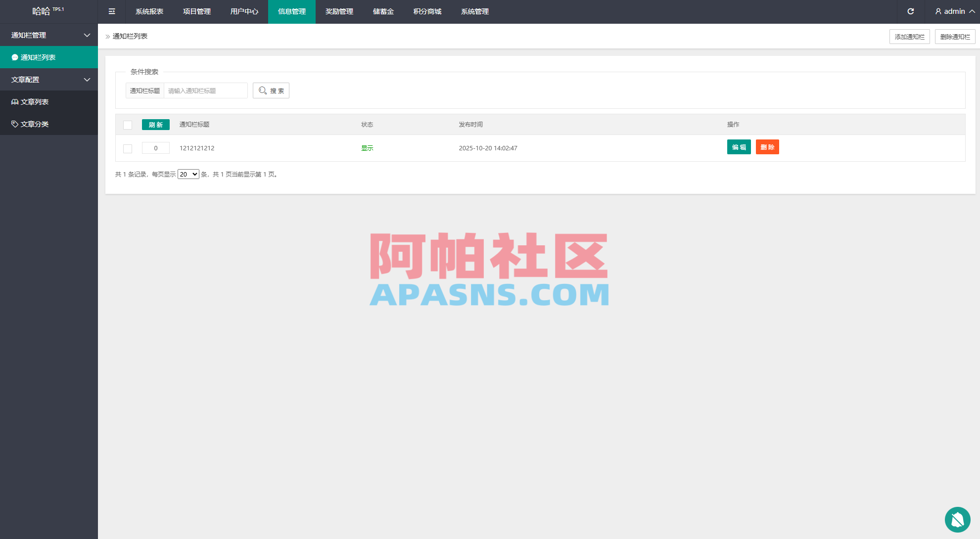
Task: Click the book icon beside 文章列表
Action: tap(14, 101)
